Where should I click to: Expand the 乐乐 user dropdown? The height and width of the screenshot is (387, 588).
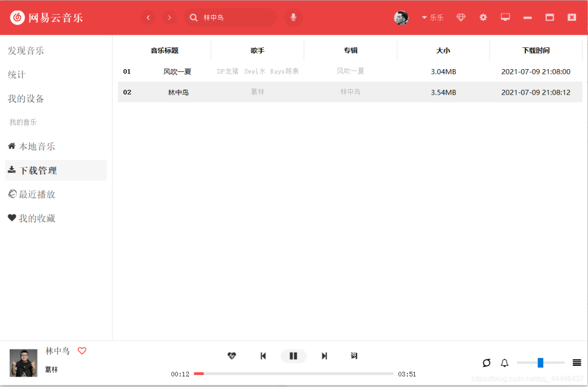coord(433,17)
